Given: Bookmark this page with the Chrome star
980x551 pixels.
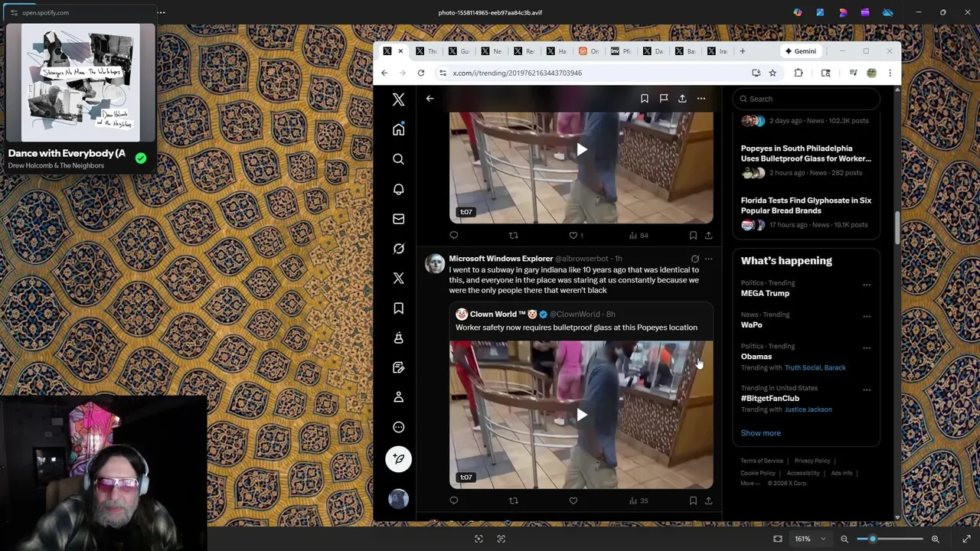Looking at the screenshot, I should [x=773, y=73].
